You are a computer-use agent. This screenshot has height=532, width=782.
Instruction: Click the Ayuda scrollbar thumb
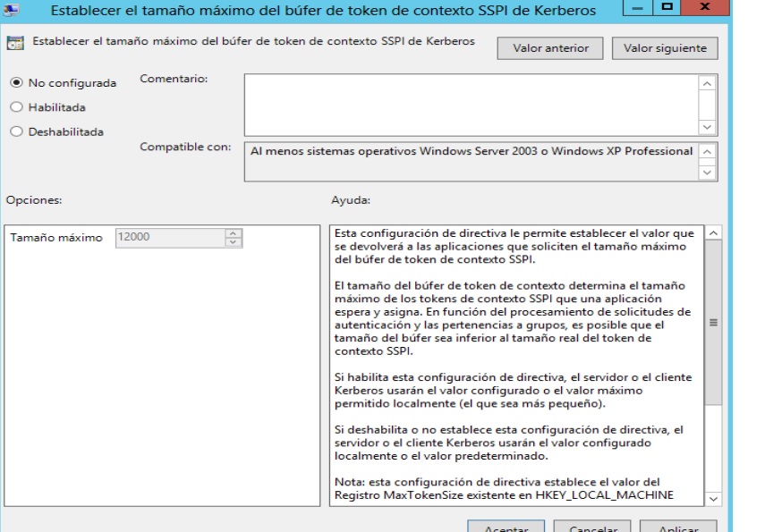[713, 322]
